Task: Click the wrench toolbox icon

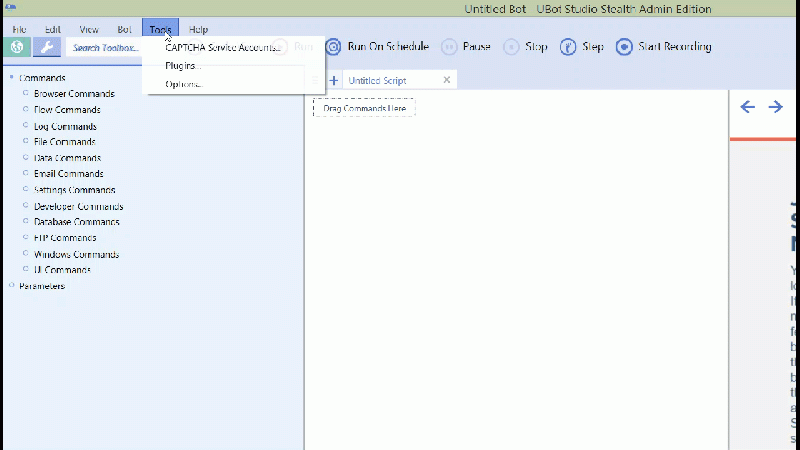Action: click(x=47, y=47)
